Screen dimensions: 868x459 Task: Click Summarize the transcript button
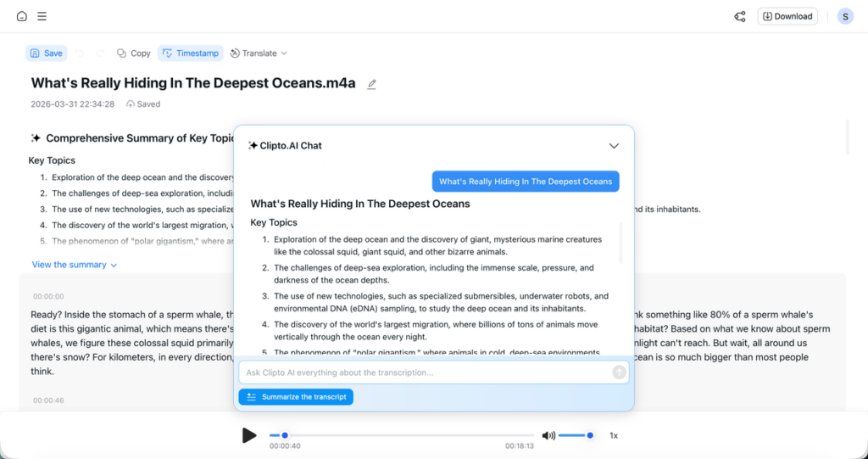(296, 397)
